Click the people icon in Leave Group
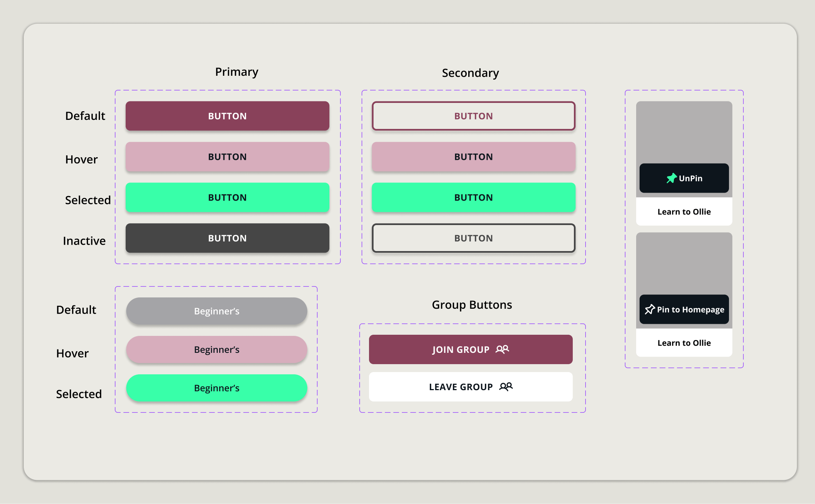 tap(506, 386)
